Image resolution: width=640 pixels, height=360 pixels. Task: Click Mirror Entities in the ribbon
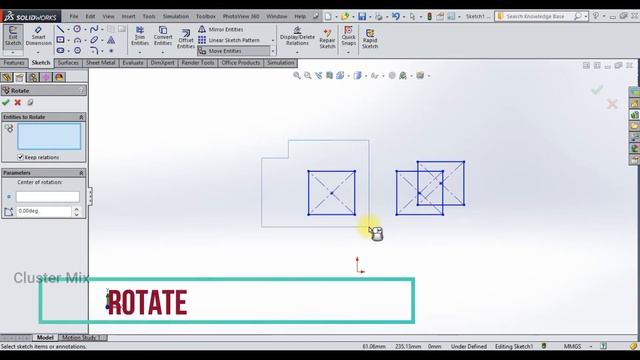point(221,29)
